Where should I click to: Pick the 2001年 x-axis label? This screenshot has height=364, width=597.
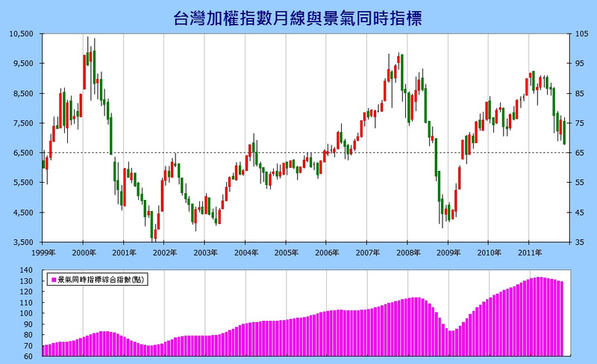click(x=124, y=252)
